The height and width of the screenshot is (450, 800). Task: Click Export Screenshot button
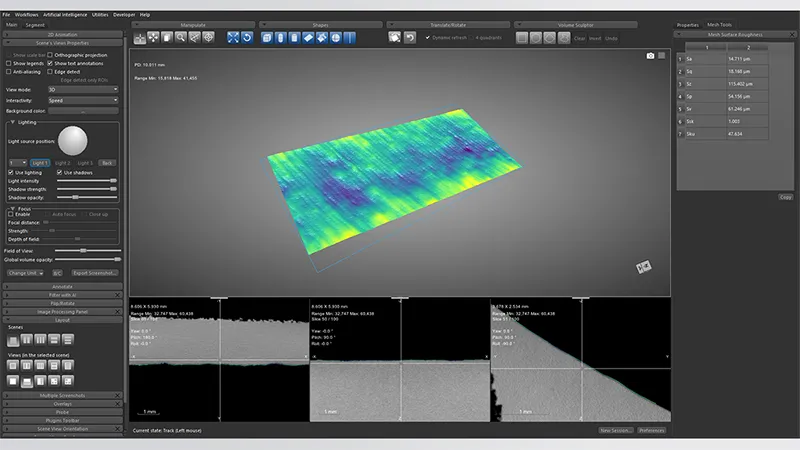94,273
